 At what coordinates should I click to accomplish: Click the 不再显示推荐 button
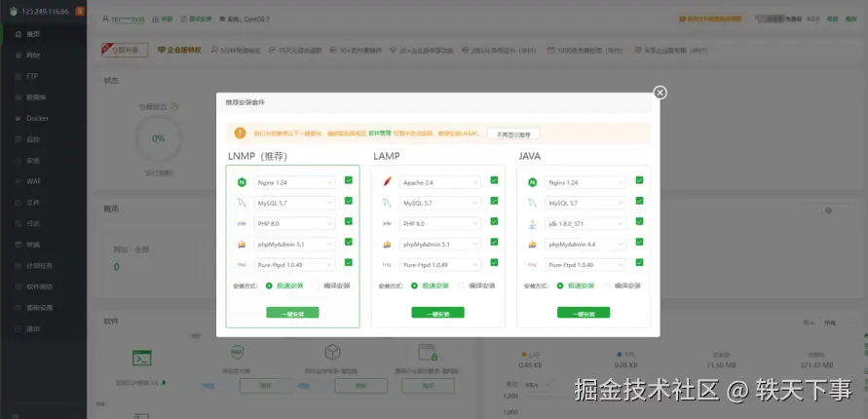(x=513, y=133)
